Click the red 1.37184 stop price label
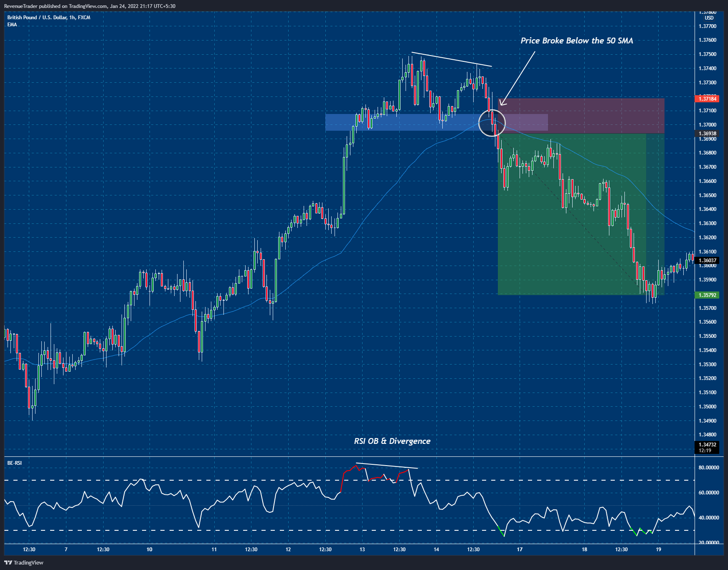Image resolution: width=728 pixels, height=570 pixels. (x=707, y=99)
